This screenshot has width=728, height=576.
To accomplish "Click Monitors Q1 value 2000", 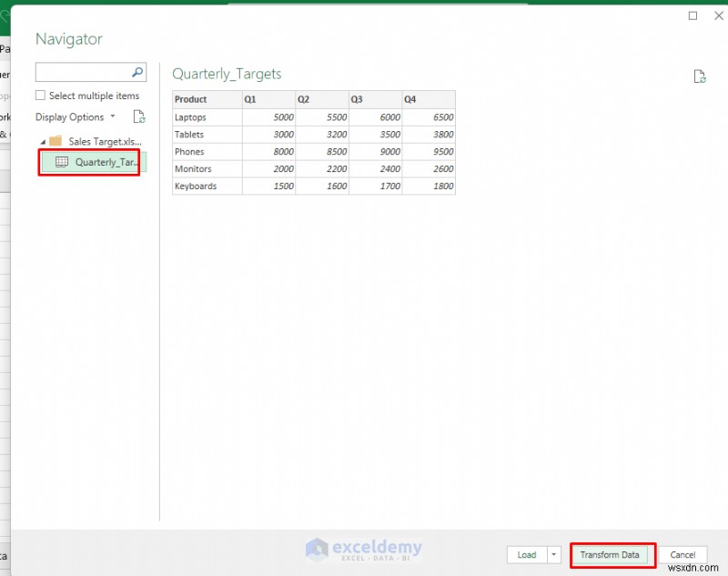I will [283, 168].
